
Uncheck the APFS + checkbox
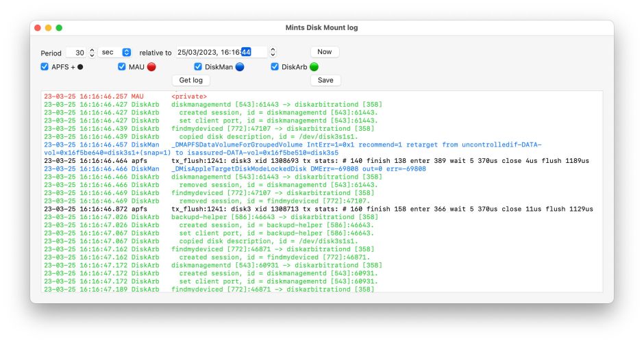coord(45,67)
